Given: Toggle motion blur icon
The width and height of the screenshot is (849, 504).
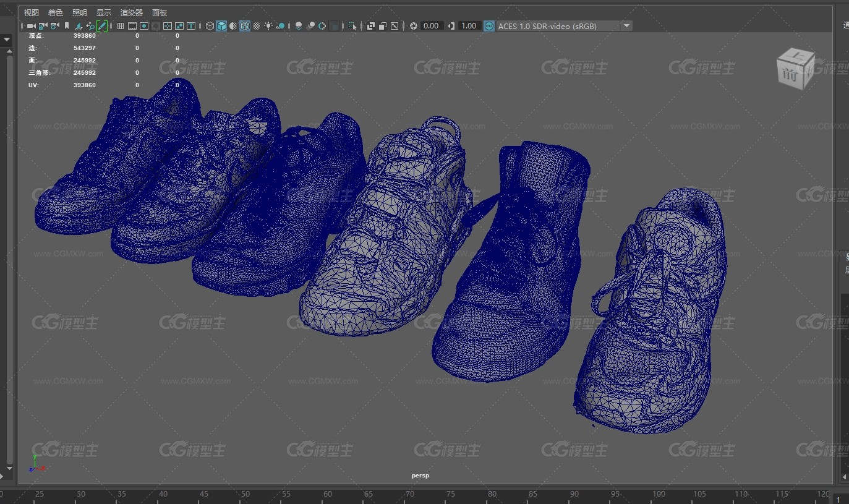Looking at the screenshot, I should pos(310,26).
